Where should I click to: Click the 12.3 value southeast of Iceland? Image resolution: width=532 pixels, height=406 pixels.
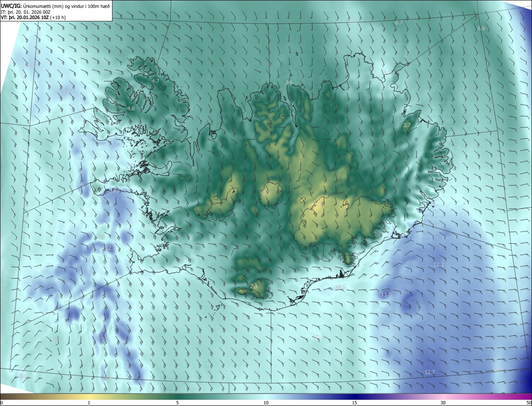(438, 264)
